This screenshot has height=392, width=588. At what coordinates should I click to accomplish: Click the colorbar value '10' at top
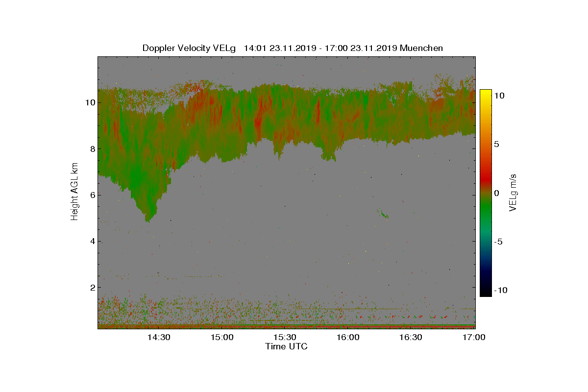499,96
